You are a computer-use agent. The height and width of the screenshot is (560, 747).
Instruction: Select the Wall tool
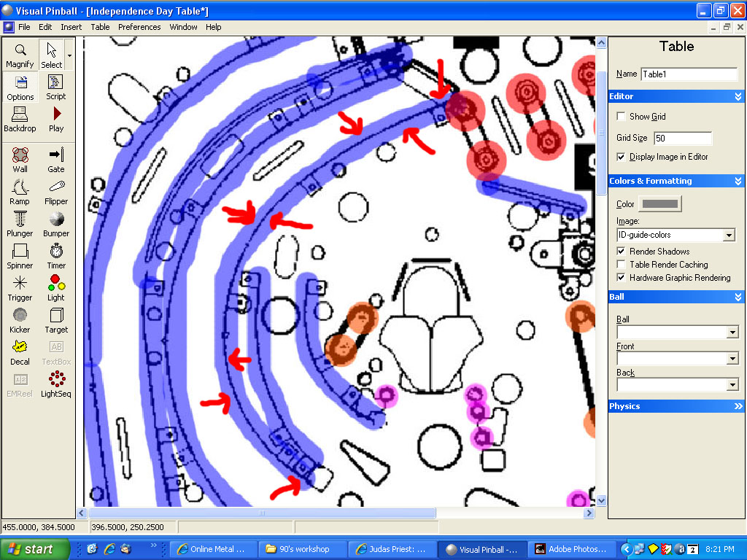20,160
